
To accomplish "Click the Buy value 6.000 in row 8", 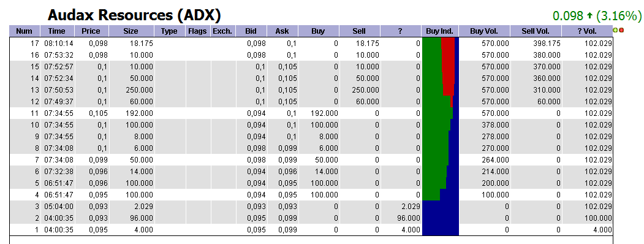I will pos(328,148).
